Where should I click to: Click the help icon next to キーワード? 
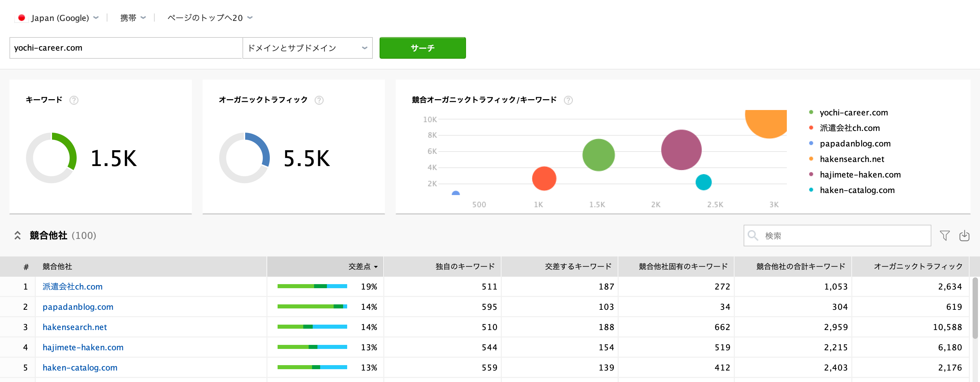pyautogui.click(x=74, y=100)
